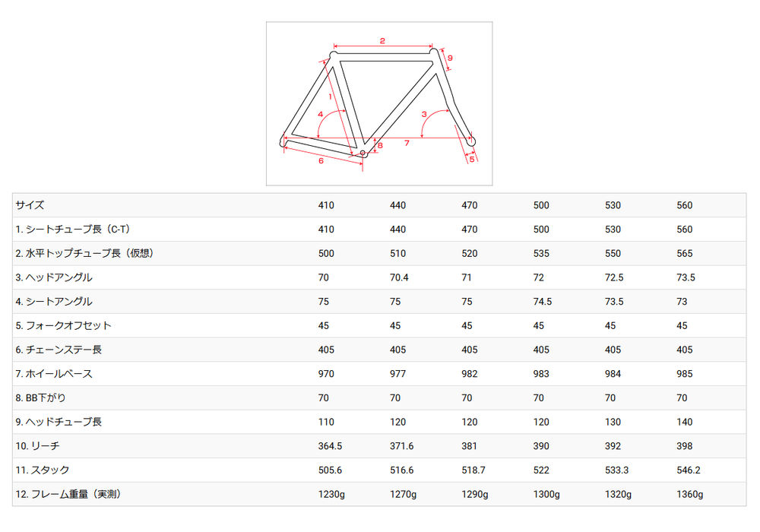Screen dimensions: 760x532
Task: Click the サイズ header cell
Action: tap(30, 205)
